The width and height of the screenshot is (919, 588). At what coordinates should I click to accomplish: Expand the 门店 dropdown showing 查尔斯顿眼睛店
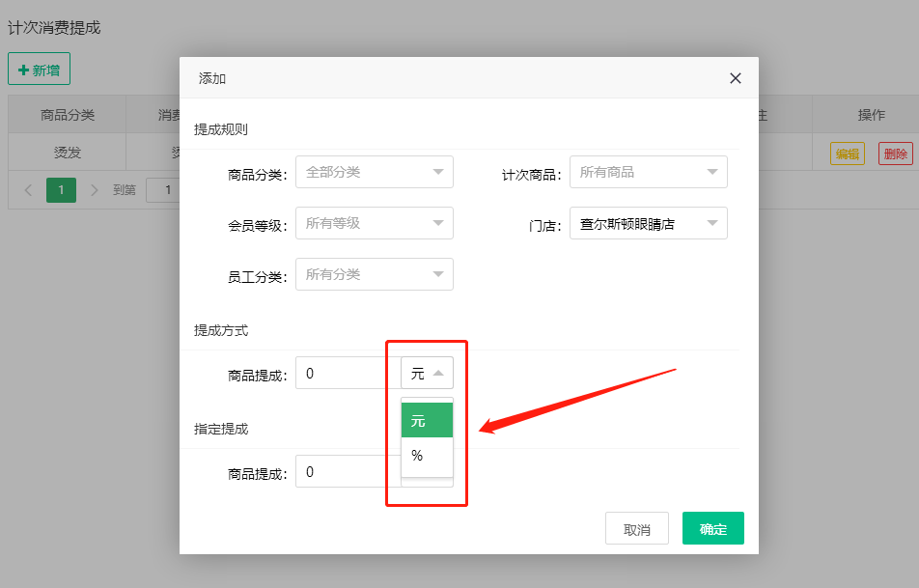coord(648,224)
